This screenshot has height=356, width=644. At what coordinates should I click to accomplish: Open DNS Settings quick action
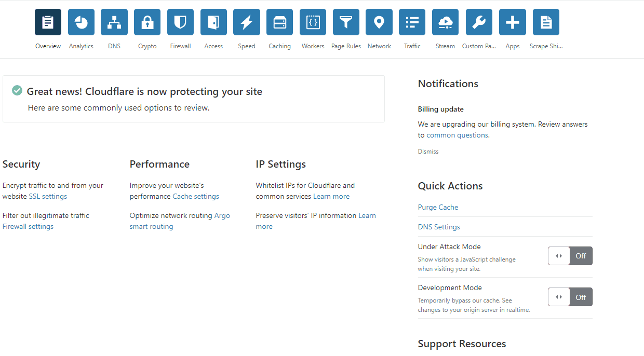click(439, 227)
